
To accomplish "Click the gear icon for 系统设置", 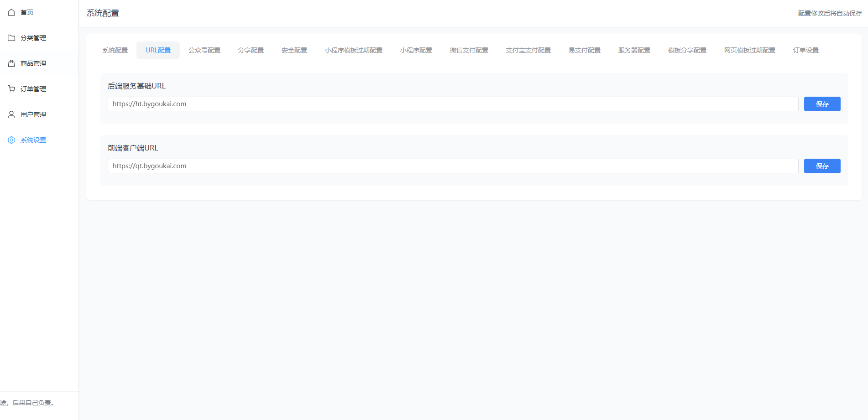I will (x=11, y=140).
